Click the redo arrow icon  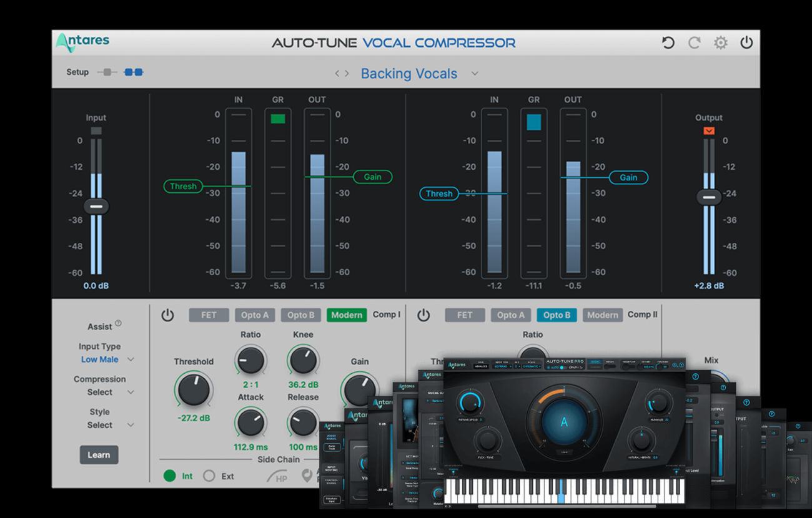point(694,42)
